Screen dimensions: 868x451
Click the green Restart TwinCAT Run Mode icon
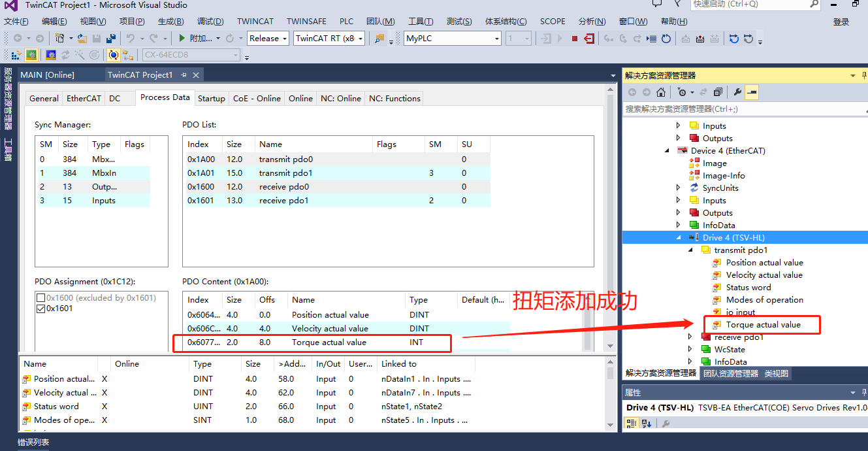point(31,55)
